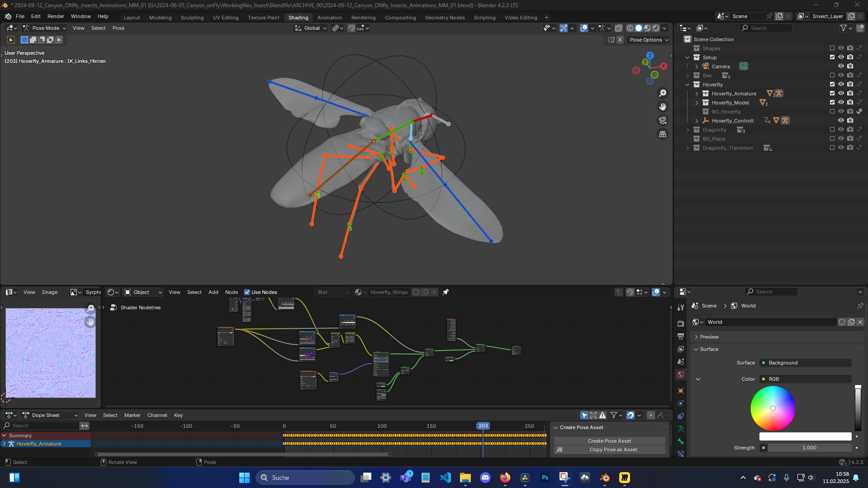Expand the Hoverfly_Controll item in Outliner
Viewport: 868px width, 488px height.
tap(697, 121)
